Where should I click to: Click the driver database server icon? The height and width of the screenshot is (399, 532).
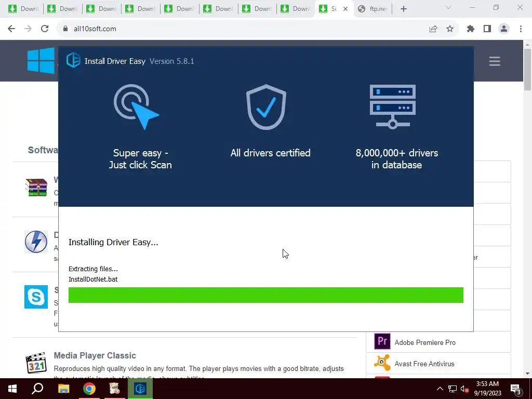click(393, 107)
